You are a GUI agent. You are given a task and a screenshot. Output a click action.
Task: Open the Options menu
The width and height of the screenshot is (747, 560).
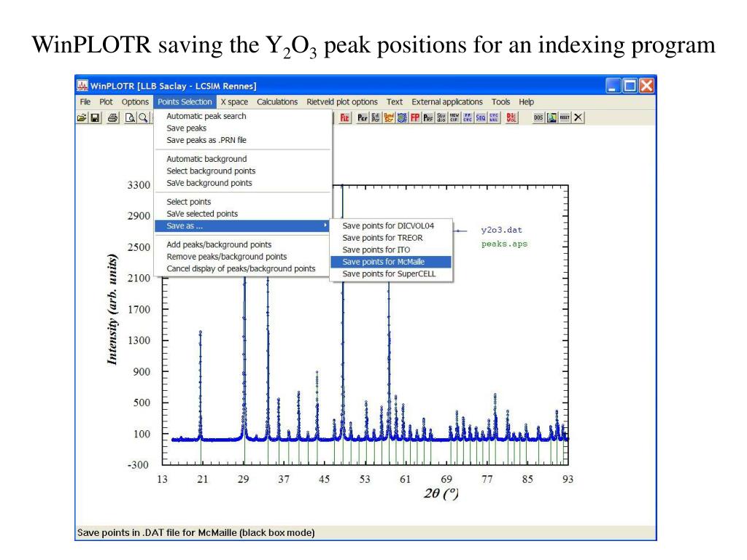click(135, 102)
